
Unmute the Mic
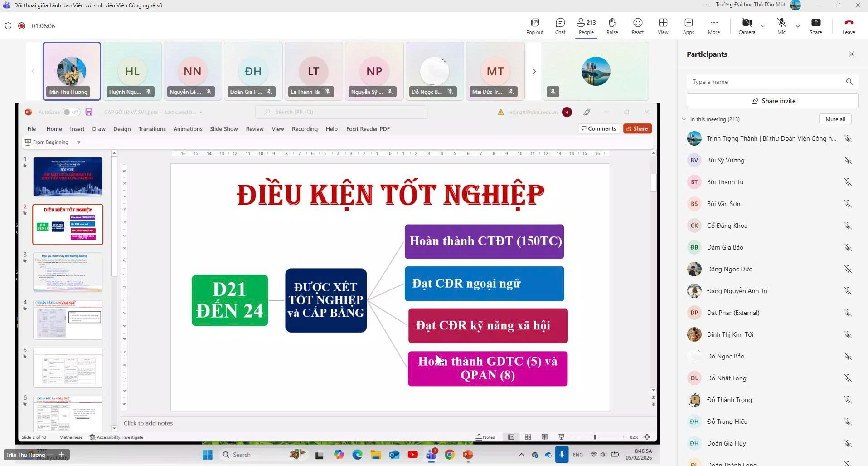[x=781, y=26]
